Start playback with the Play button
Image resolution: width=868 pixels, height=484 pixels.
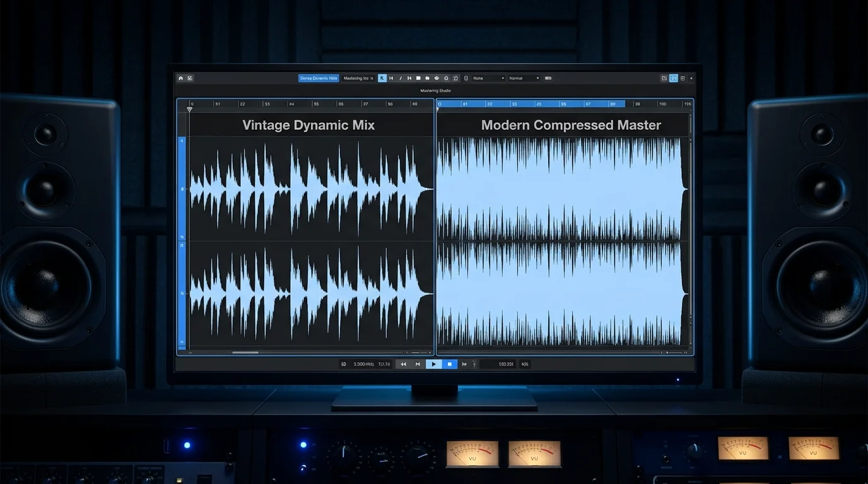pos(433,364)
